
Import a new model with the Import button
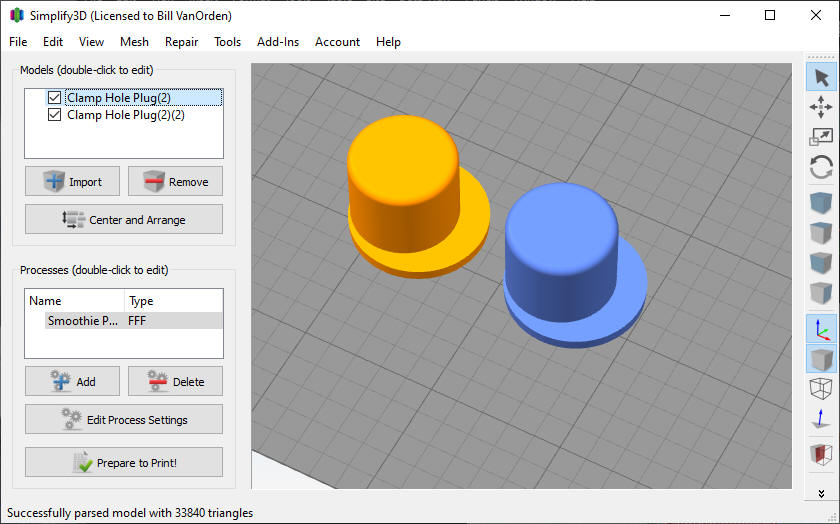click(72, 181)
